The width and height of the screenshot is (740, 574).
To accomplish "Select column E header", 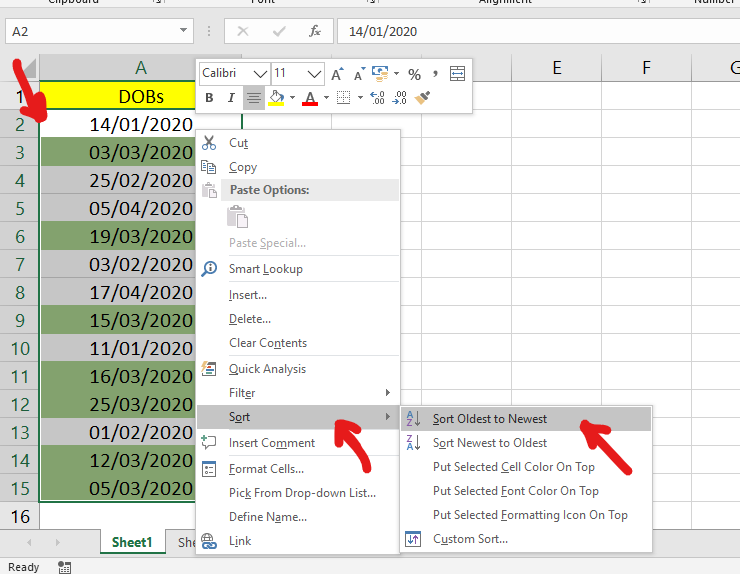I will click(x=557, y=68).
